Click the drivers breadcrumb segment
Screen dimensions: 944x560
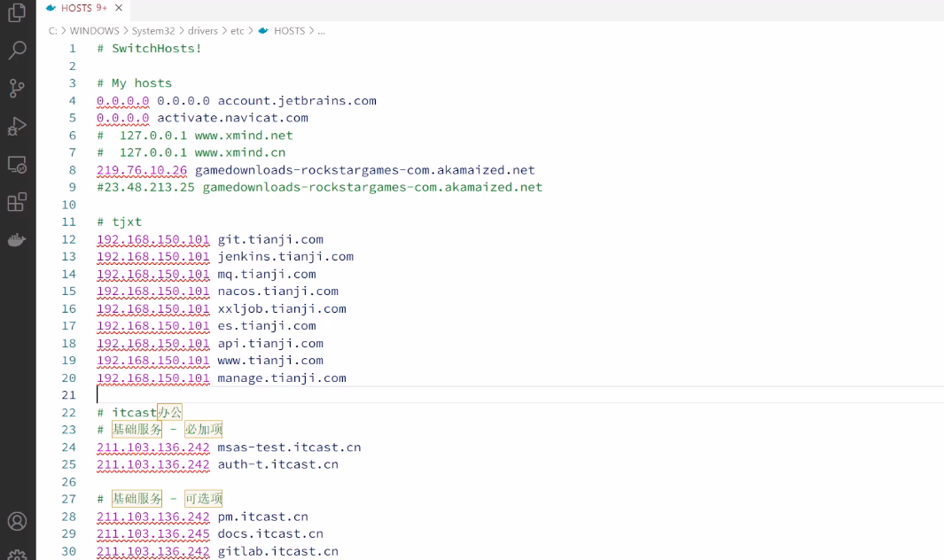203,31
